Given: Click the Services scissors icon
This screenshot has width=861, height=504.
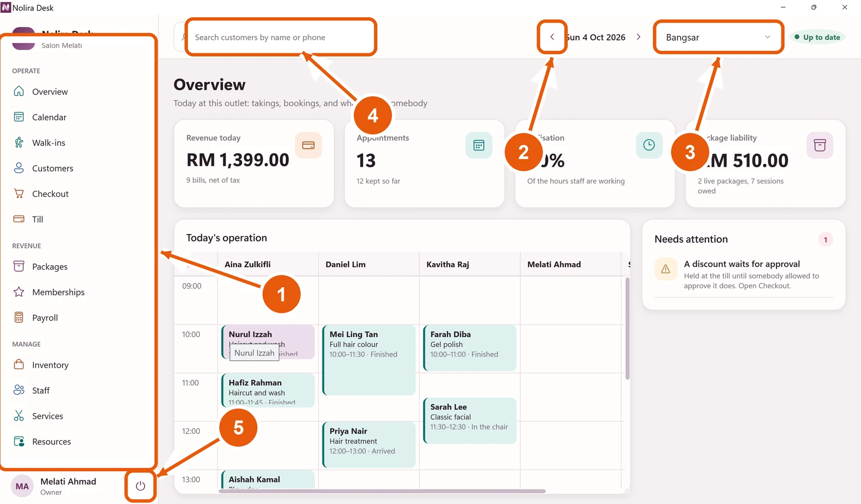Looking at the screenshot, I should coord(19,416).
